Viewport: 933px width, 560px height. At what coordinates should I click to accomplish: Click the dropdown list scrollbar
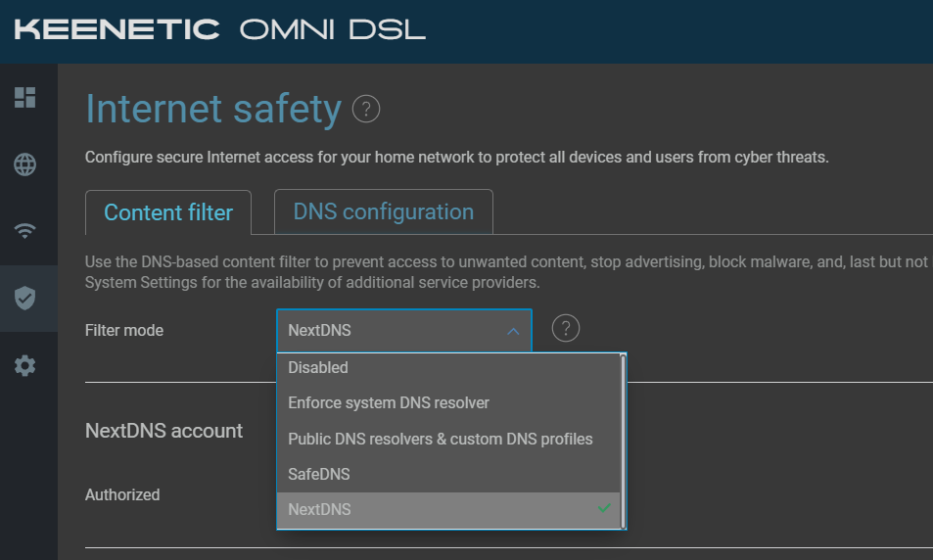coord(623,441)
